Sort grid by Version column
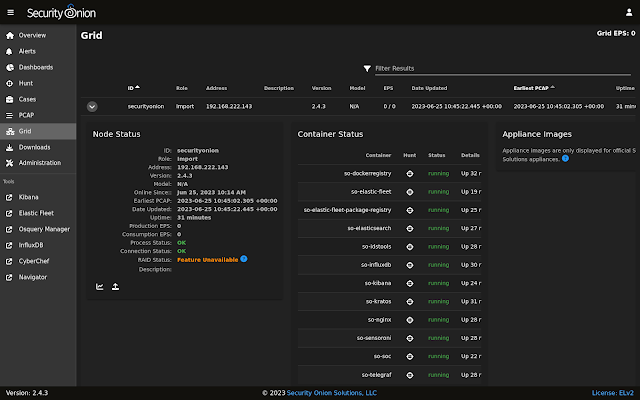 321,88
